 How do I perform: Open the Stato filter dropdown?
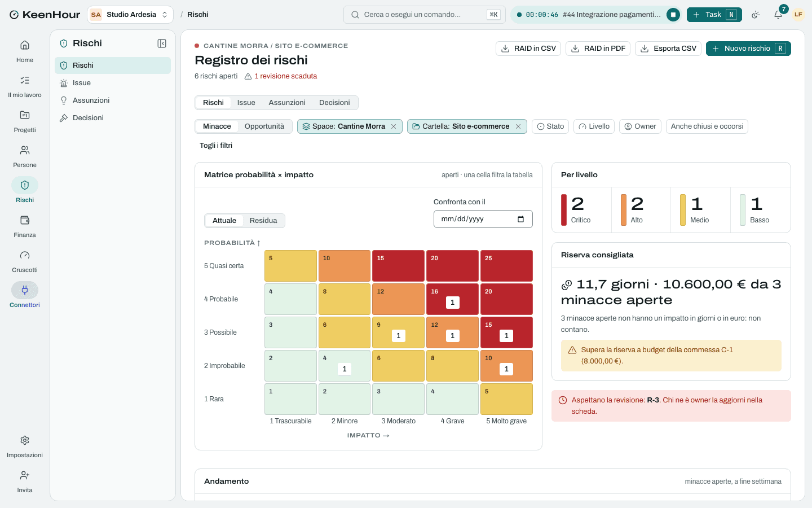tap(550, 126)
